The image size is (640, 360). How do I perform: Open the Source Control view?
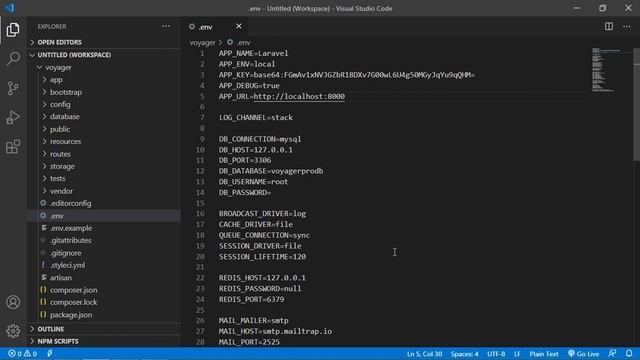(13, 88)
